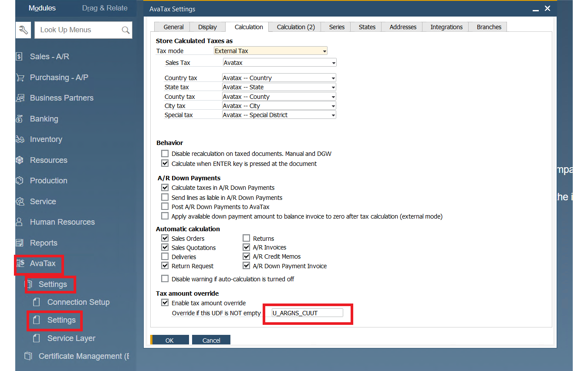Screen dimensions: 588x371
Task: Enable Disable recalculation on taxed documents
Action: [165, 154]
